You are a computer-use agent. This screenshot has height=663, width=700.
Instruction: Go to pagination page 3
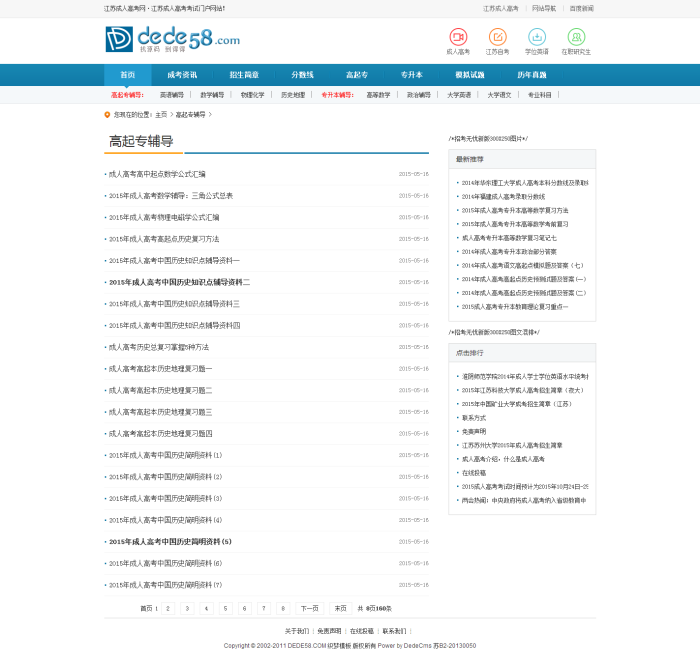click(x=187, y=608)
